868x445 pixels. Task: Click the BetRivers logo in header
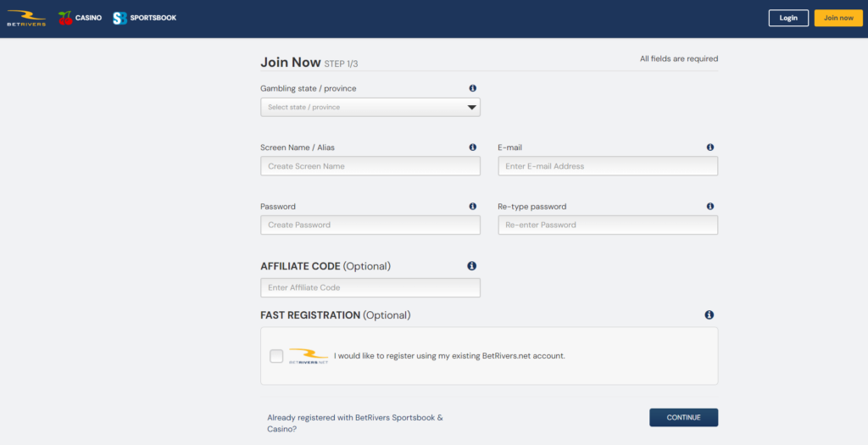pyautogui.click(x=26, y=18)
